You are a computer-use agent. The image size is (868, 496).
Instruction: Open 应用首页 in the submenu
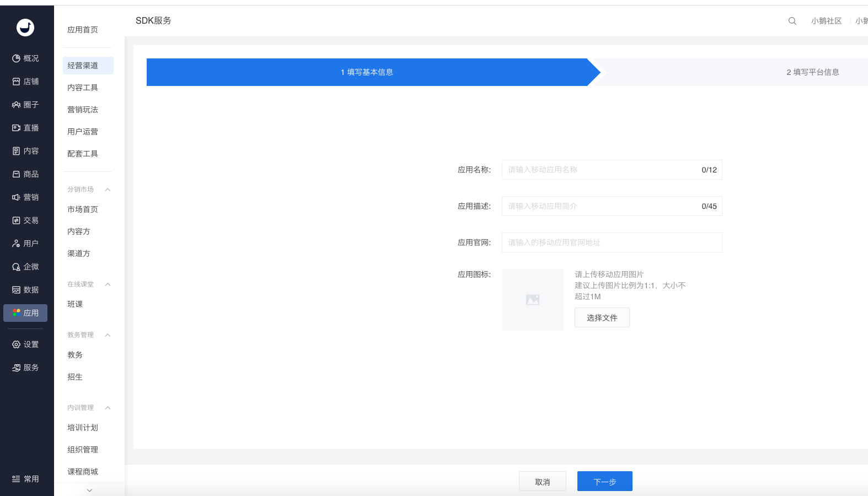[x=83, y=30]
